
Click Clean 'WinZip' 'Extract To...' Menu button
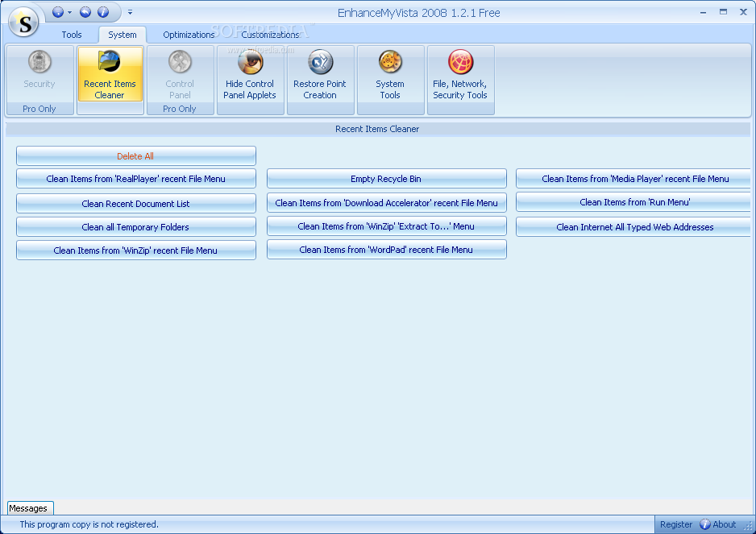[x=387, y=226]
